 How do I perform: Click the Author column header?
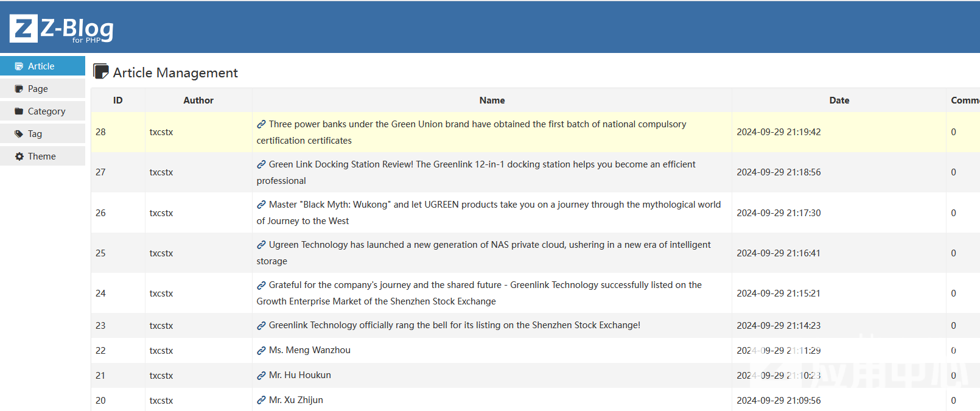pos(198,100)
